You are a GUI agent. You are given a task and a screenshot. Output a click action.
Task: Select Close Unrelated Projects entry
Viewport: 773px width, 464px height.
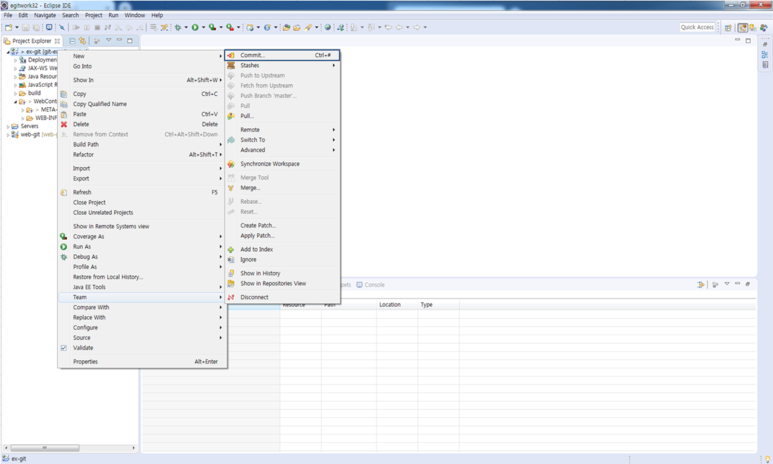[142, 213]
